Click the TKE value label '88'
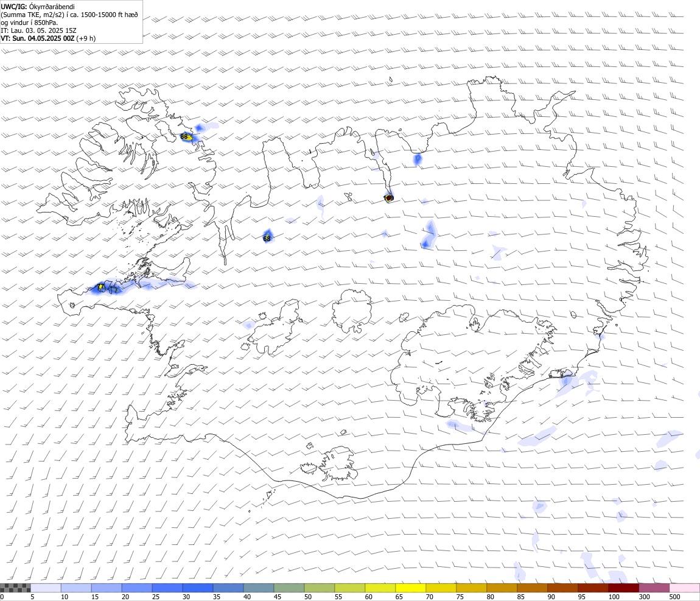The image size is (700, 601). tap(184, 136)
